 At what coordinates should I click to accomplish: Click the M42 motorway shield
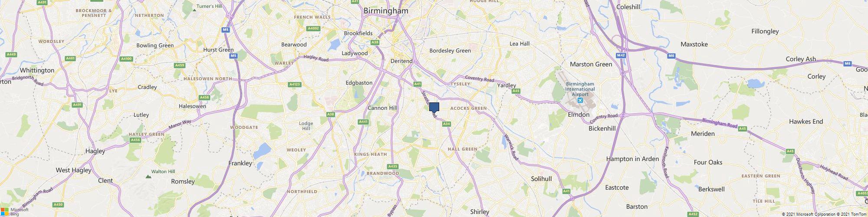pos(621,55)
